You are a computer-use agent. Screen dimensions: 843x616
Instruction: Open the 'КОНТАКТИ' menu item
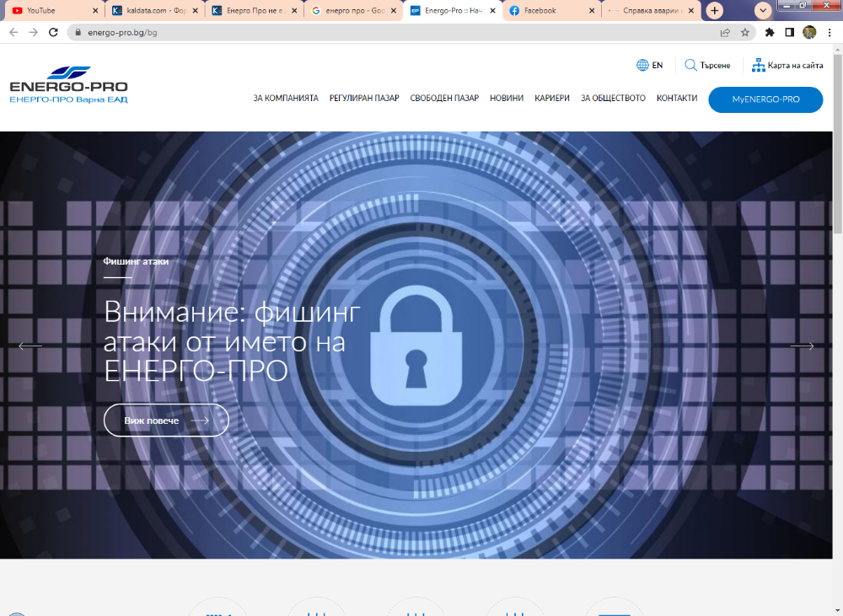677,99
